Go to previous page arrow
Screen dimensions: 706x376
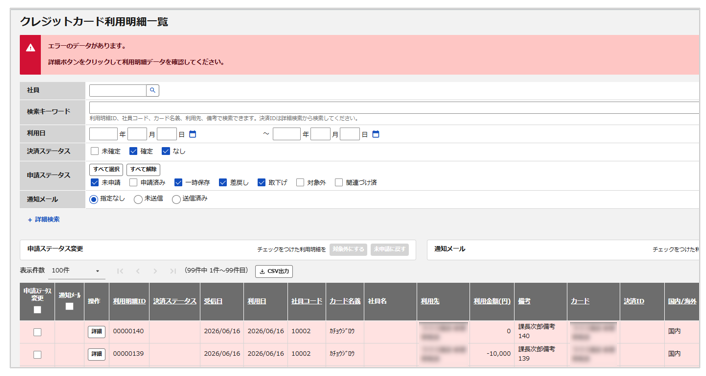click(x=138, y=271)
